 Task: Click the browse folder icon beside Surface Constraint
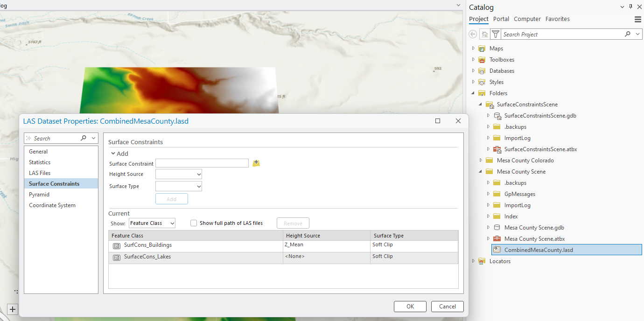pyautogui.click(x=256, y=163)
